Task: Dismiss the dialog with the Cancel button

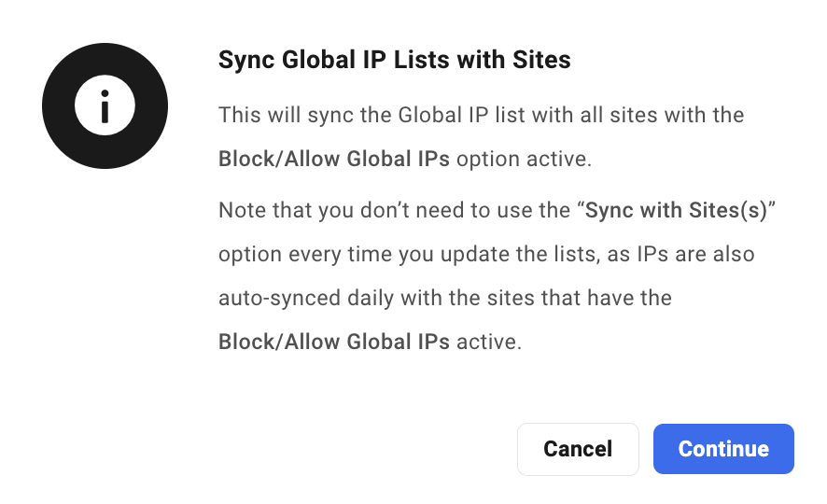Action: point(578,449)
